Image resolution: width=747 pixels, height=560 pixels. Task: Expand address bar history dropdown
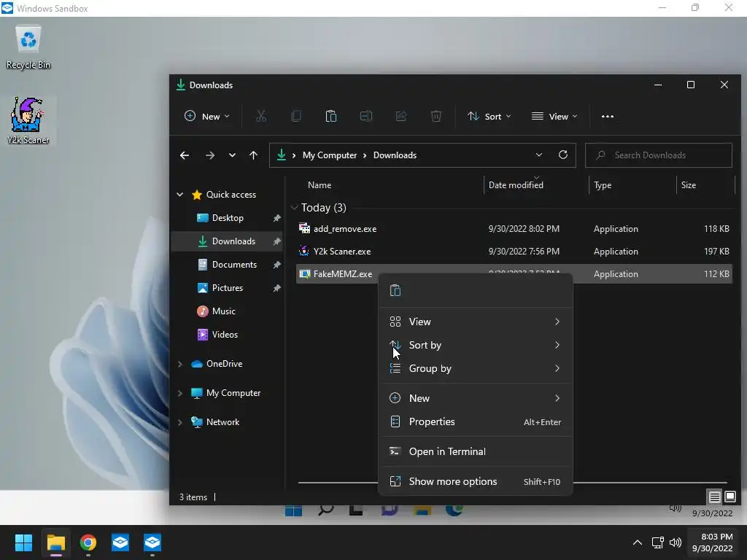click(x=539, y=155)
